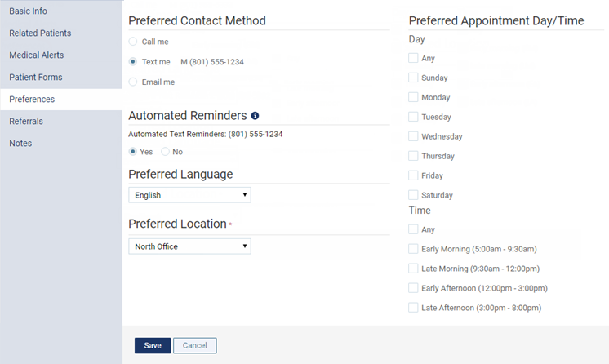Screen dimensions: 609x364
Task: Click the Automated Reminders info icon
Action: click(255, 116)
